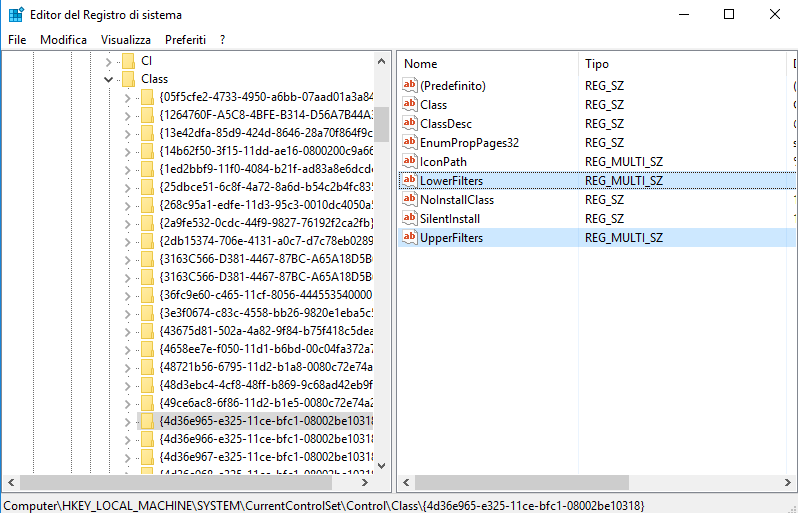
Task: Open the ? help menu
Action: [x=222, y=40]
